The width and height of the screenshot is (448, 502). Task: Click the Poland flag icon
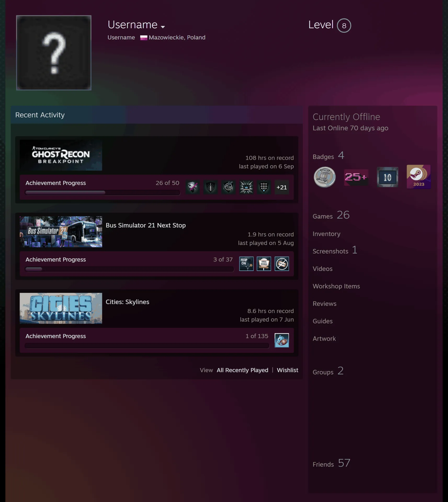pyautogui.click(x=144, y=38)
